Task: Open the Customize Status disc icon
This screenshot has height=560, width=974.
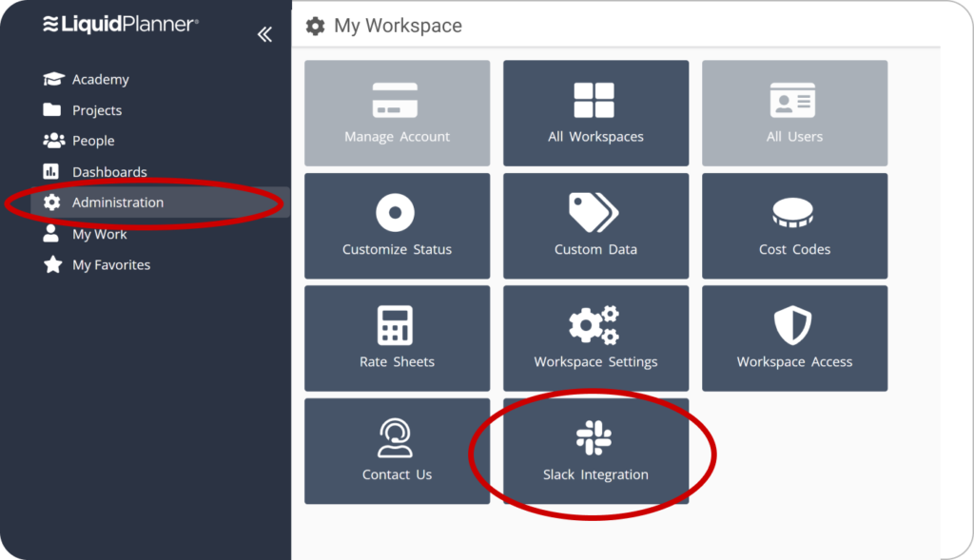Action: [x=395, y=212]
